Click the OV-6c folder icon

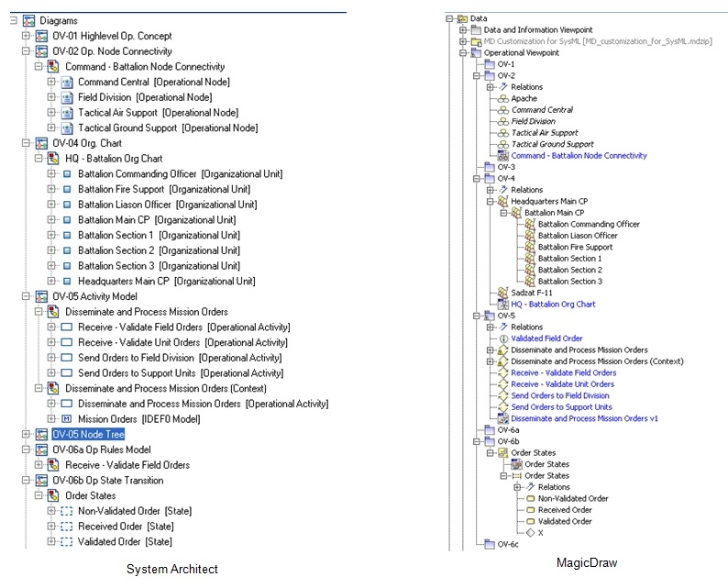(490, 544)
